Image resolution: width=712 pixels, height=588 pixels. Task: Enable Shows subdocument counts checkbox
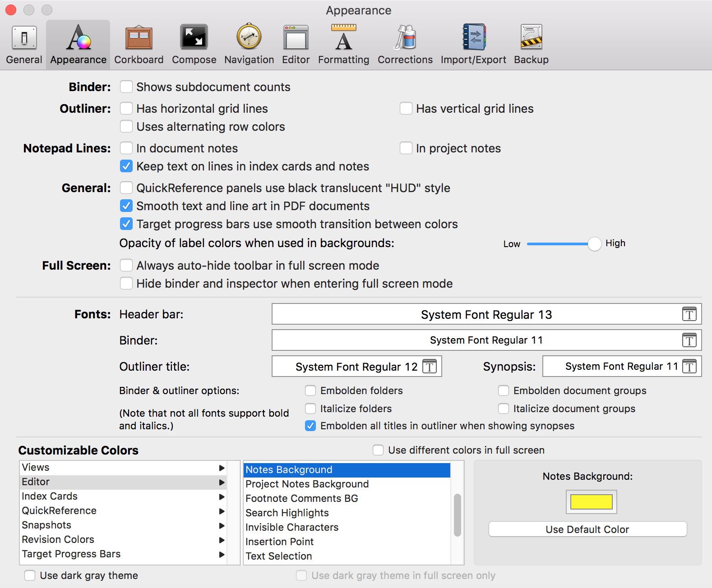pos(126,87)
